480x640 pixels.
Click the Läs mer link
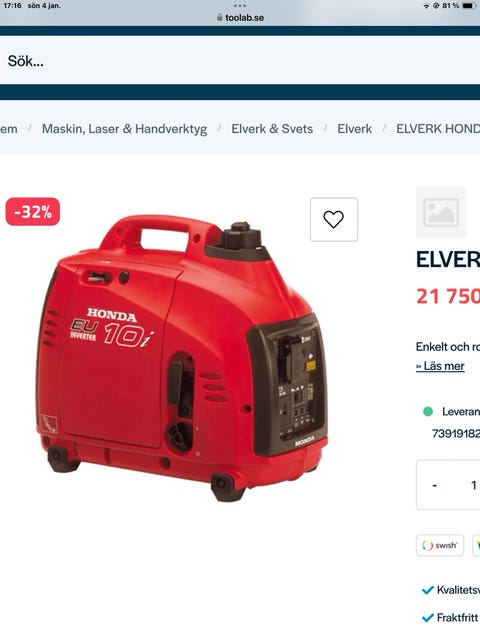440,366
